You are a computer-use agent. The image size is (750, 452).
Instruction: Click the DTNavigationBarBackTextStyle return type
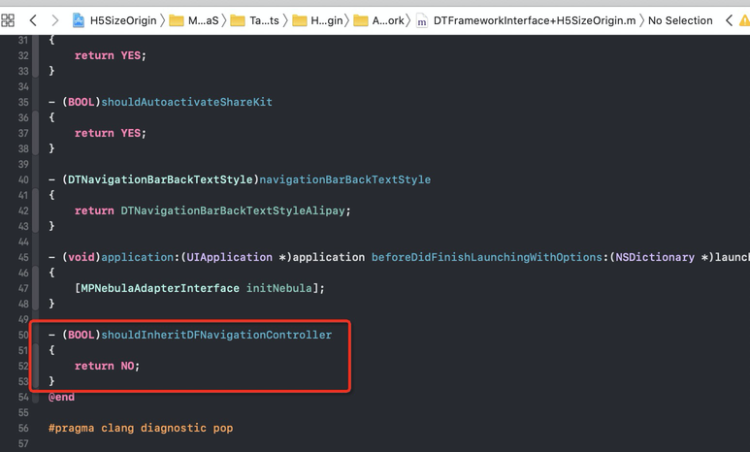[x=160, y=180]
